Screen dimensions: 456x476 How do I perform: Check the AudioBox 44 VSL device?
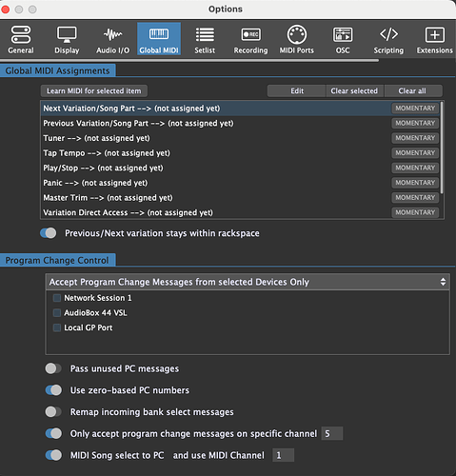57,313
